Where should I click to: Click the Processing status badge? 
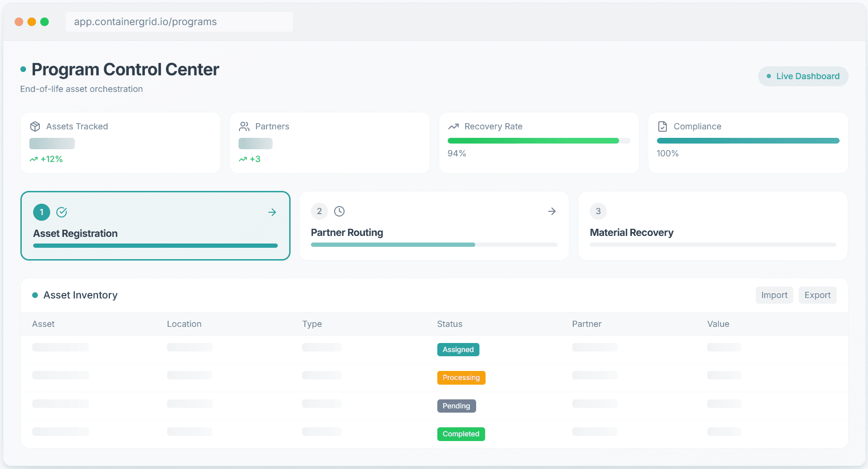(461, 378)
